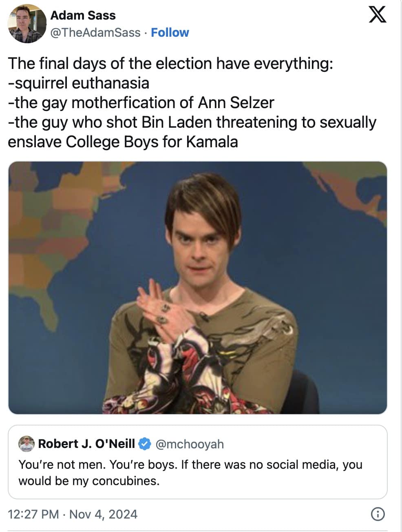Click Robert J. O'Neill's small avatar
Image resolution: width=402 pixels, height=532 pixels.
pos(27,444)
